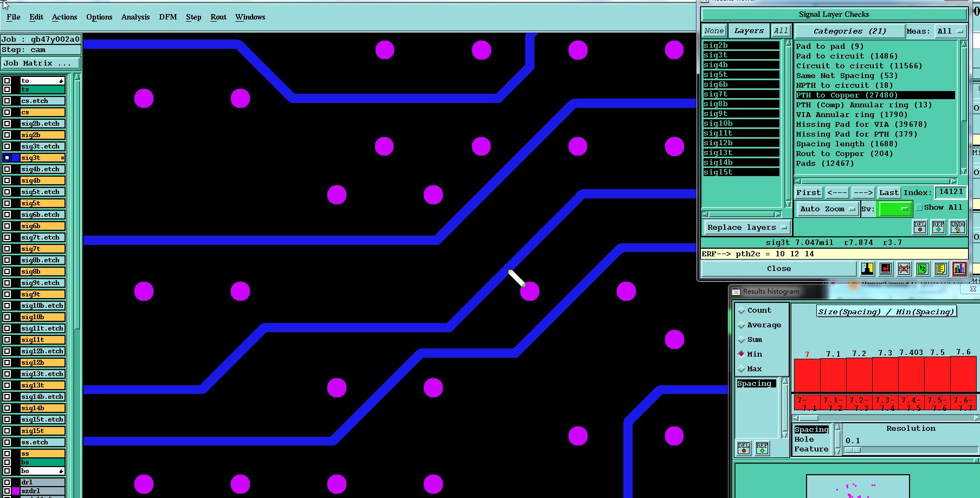Screen dimensions: 980x498
Task: Toggle visibility box of cs layer
Action: click(7, 112)
